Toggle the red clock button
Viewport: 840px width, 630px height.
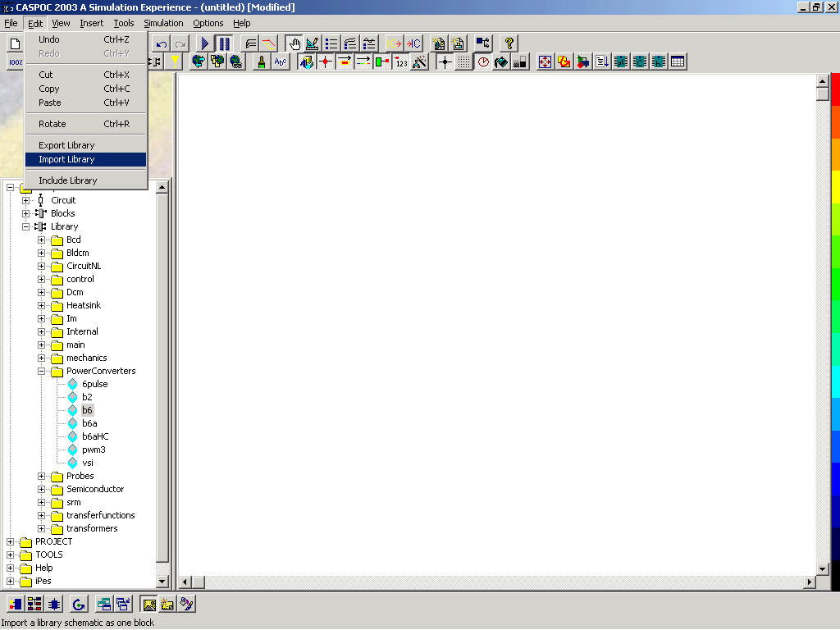pyautogui.click(x=482, y=62)
